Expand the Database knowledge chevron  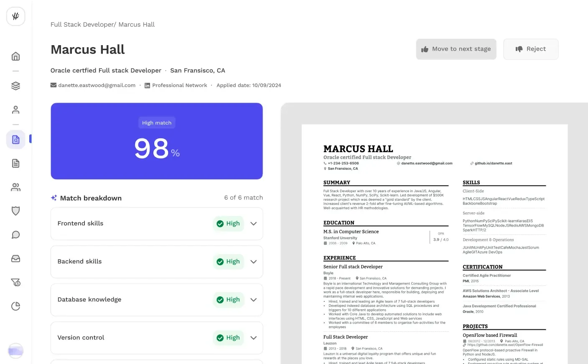point(253,300)
